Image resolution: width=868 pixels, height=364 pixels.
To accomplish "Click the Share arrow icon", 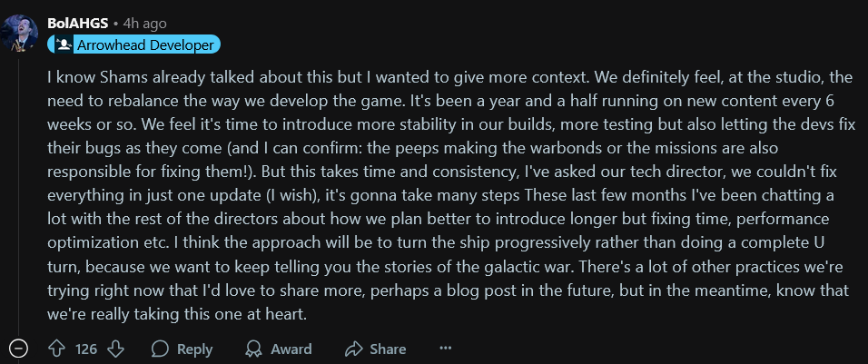I will click(353, 349).
